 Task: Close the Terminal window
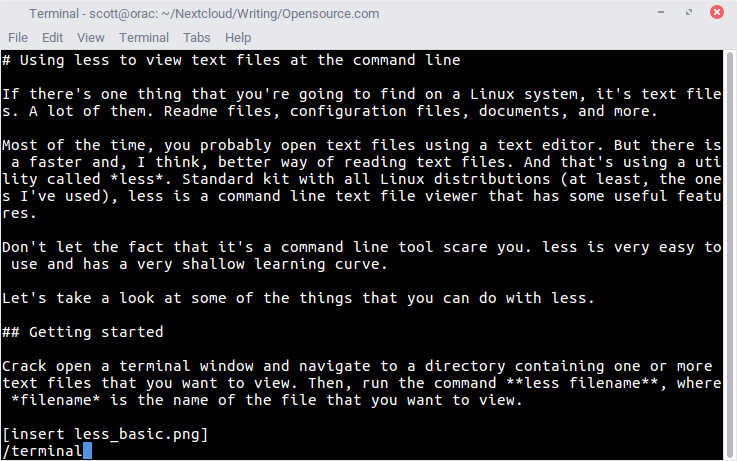coord(716,13)
